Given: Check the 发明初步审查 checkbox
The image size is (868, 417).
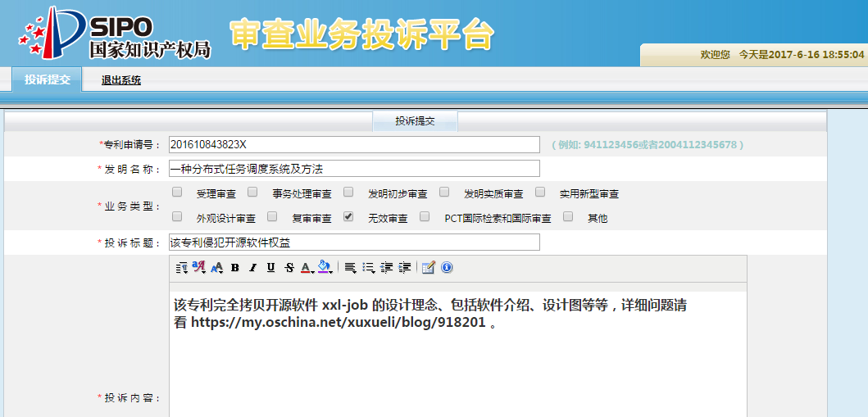Looking at the screenshot, I should coord(348,192).
